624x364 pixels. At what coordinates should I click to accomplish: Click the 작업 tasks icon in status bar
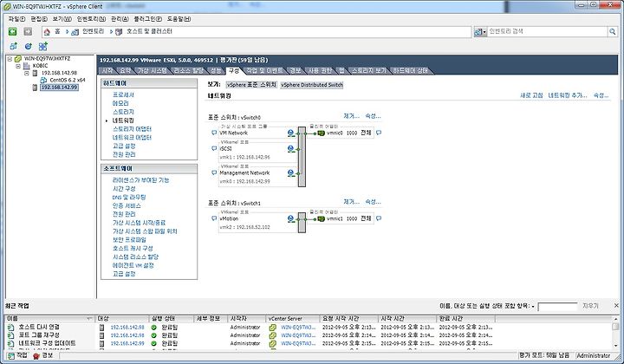point(11,355)
